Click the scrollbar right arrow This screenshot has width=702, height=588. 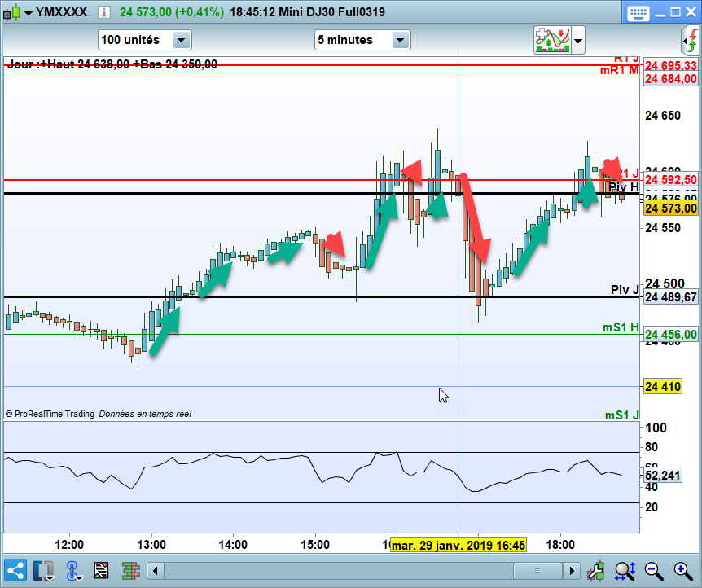[x=571, y=571]
